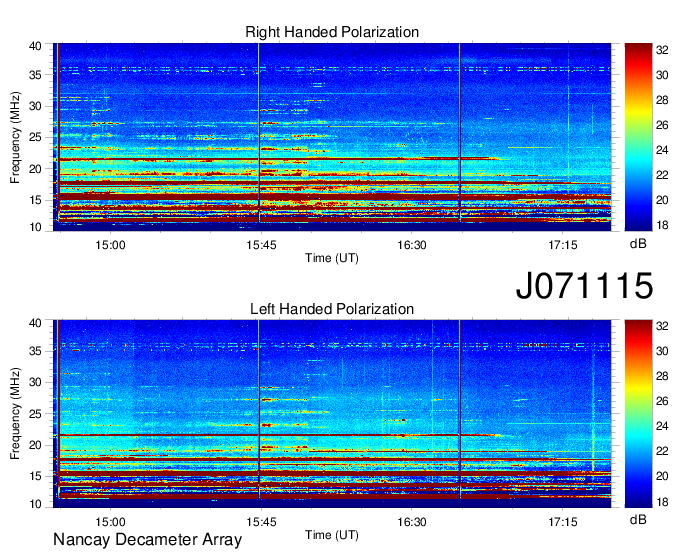Click the 15:00 tick label under lower plot
Image resolution: width=680 pixels, height=552 pixels.
point(110,522)
